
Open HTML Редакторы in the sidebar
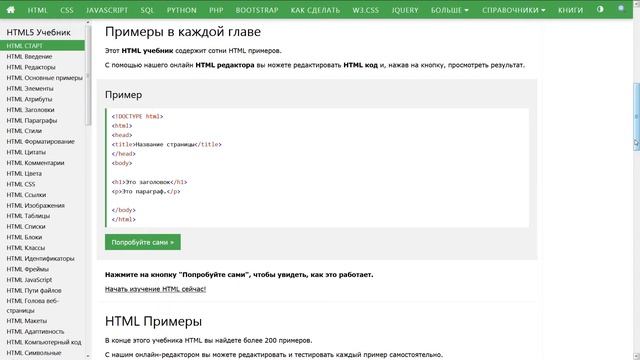point(31,67)
